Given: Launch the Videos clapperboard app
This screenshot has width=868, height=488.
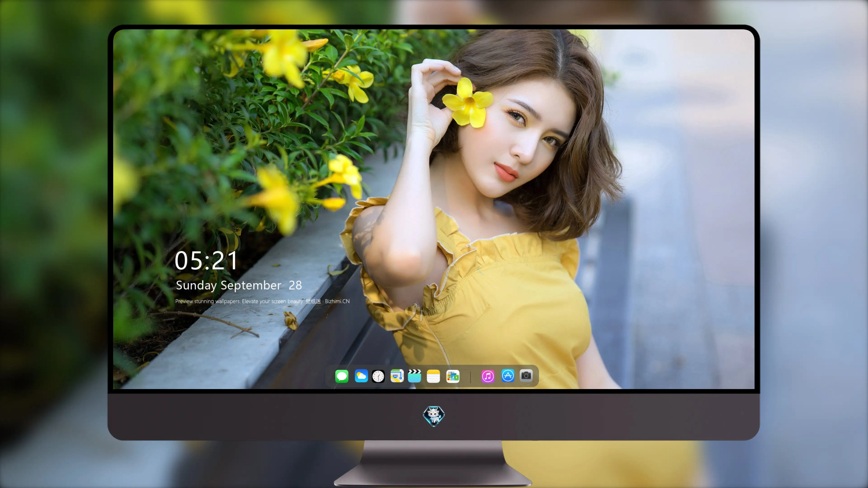Looking at the screenshot, I should click(x=415, y=376).
